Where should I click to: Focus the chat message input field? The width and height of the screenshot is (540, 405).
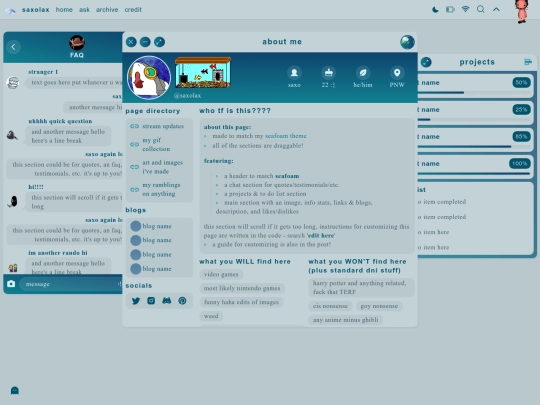tap(71, 284)
